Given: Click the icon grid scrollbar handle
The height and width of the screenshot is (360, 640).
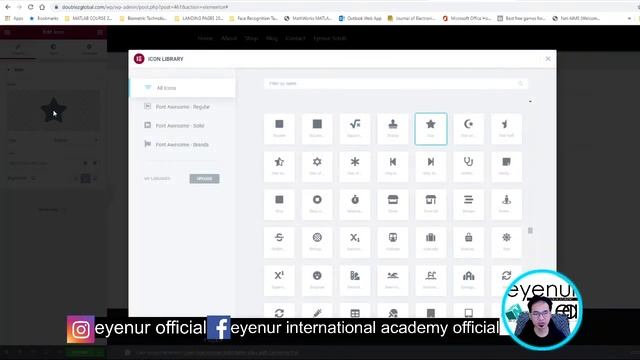Looking at the screenshot, I should click(x=530, y=231).
